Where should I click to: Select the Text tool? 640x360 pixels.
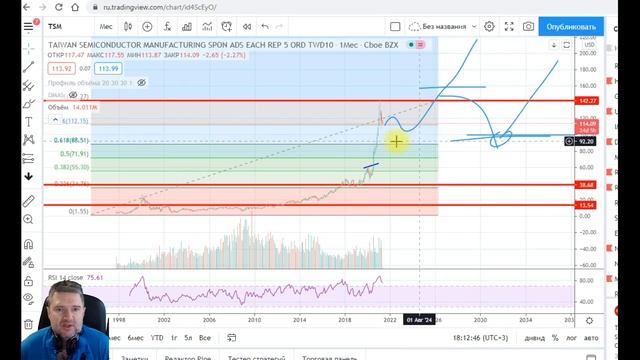pos(29,122)
